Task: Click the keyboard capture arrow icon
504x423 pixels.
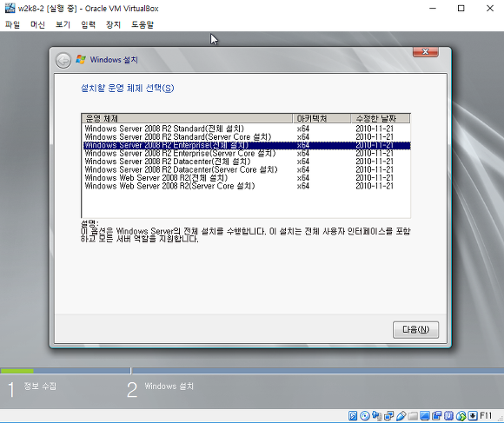Action: tap(473, 416)
